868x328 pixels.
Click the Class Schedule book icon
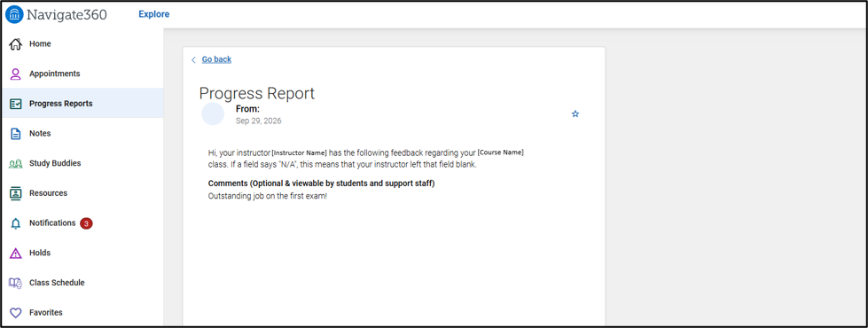click(15, 283)
